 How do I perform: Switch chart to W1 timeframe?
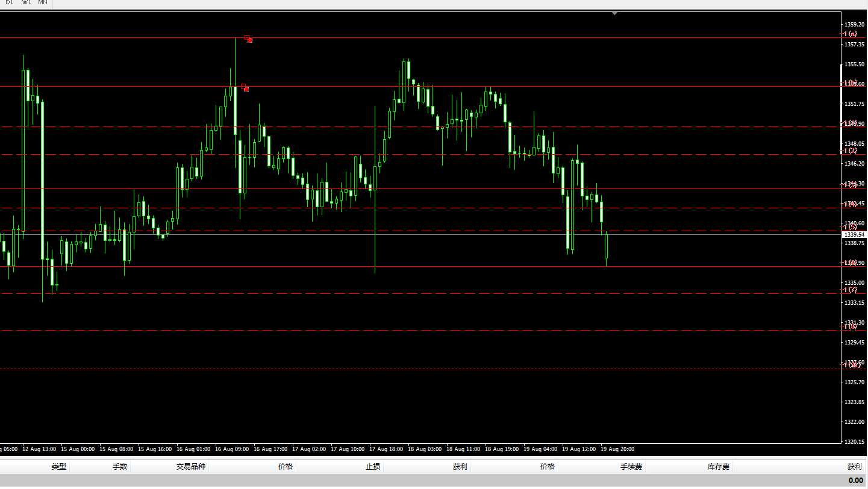[x=27, y=2]
